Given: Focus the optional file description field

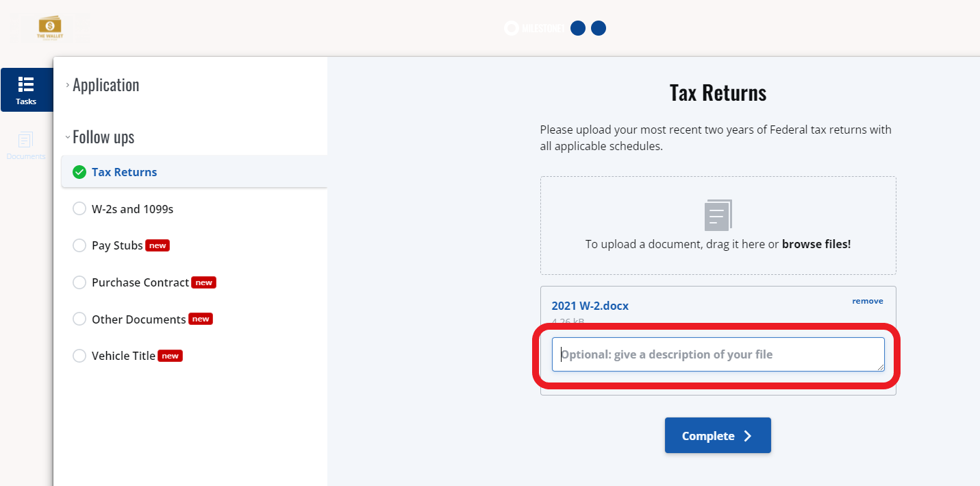Looking at the screenshot, I should pos(718,354).
